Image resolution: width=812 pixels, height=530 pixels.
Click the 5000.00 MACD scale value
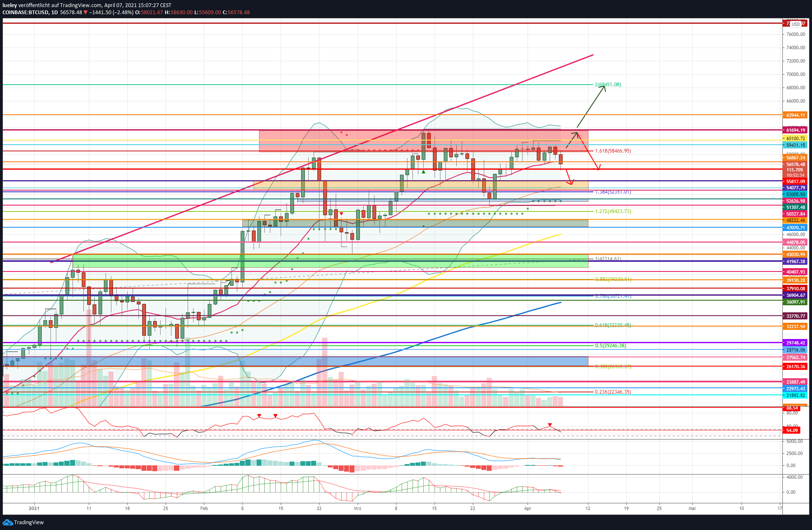point(794,441)
